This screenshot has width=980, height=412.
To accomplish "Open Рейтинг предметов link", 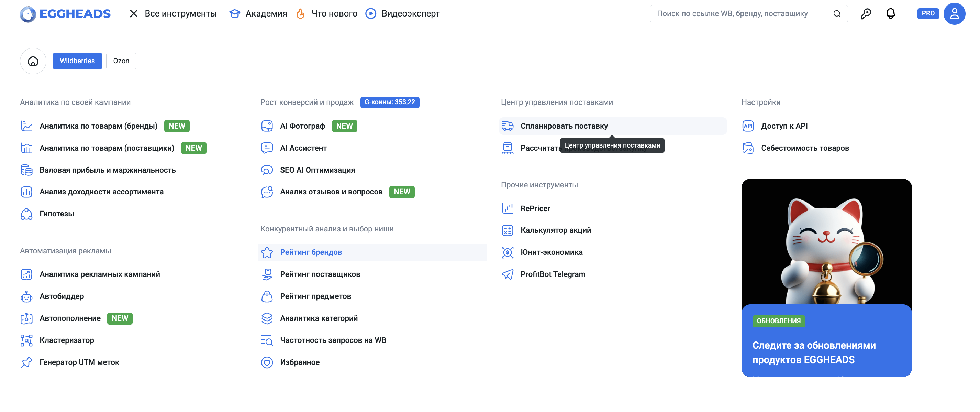I will 316,297.
